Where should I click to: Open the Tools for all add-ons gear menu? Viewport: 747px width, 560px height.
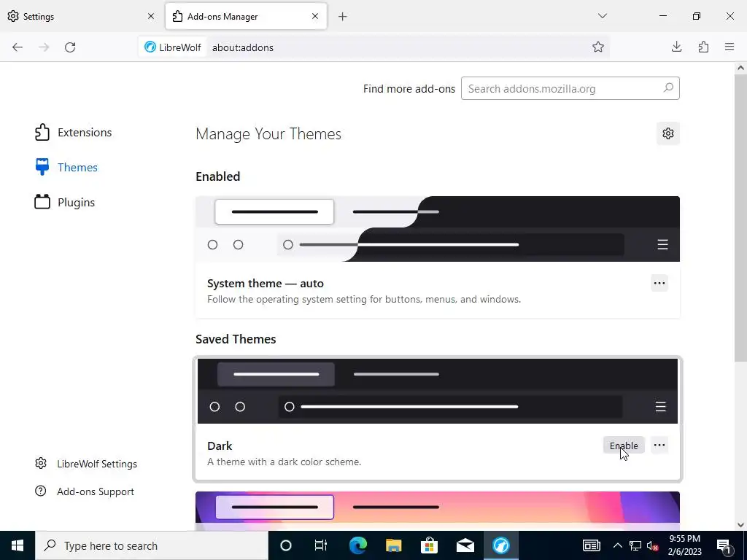(668, 134)
